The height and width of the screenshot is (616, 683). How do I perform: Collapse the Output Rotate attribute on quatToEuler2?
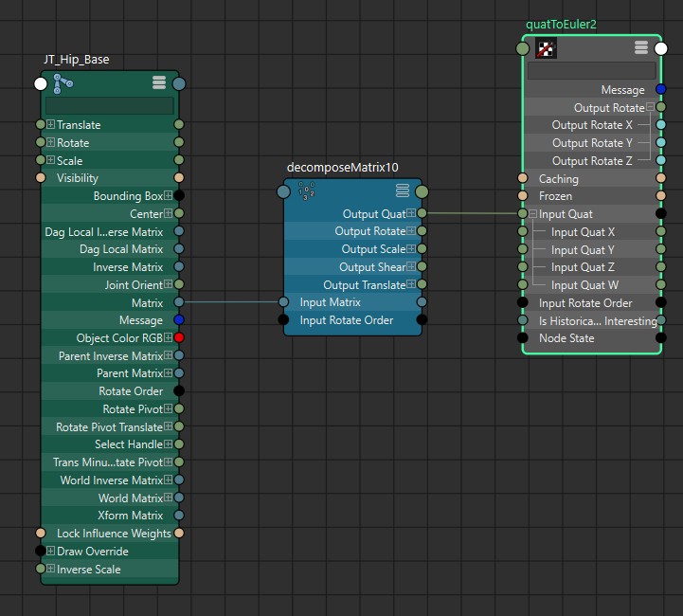pos(651,107)
